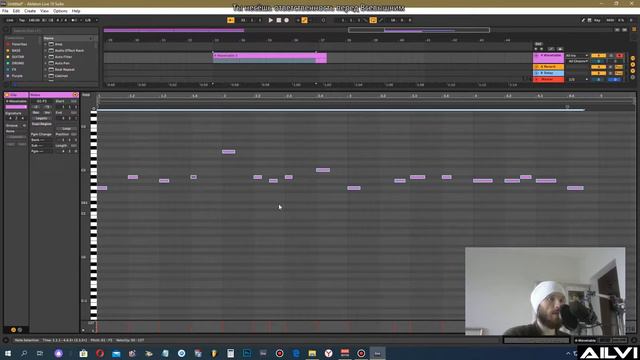This screenshot has width=640, height=360.
Task: Toggle the computer MIDI keyboard icon
Action: click(x=589, y=20)
